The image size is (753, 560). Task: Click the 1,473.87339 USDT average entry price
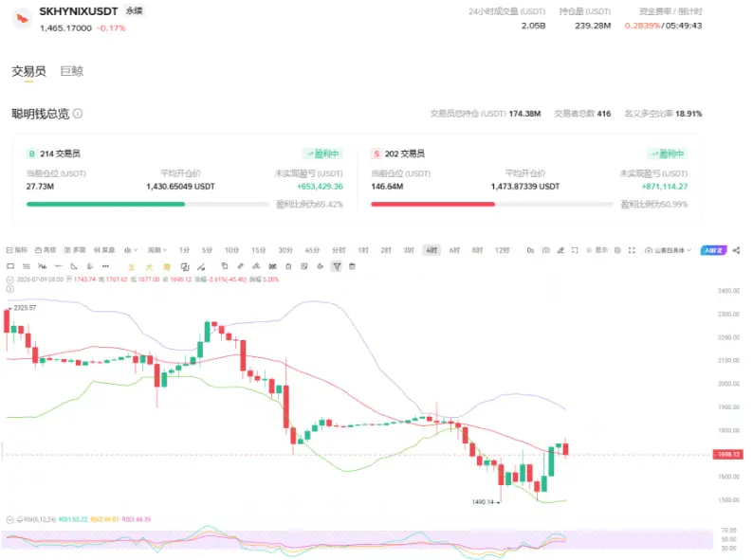(x=525, y=187)
